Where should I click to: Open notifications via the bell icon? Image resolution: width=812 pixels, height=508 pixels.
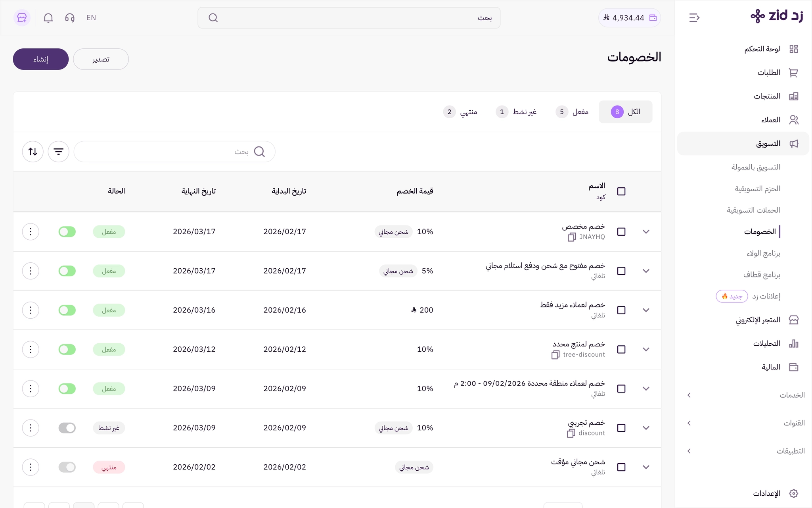(48, 17)
